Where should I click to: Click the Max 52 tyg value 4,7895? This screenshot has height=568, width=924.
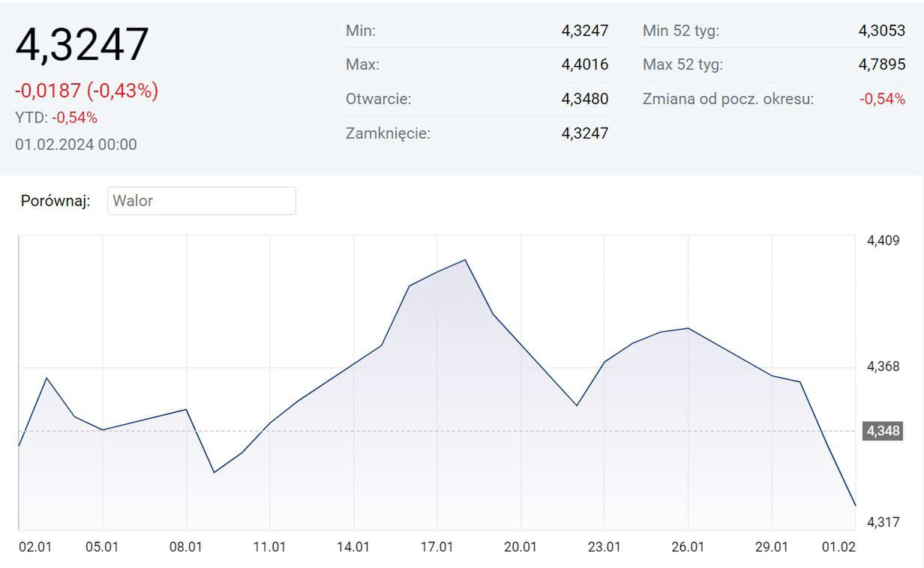[882, 64]
